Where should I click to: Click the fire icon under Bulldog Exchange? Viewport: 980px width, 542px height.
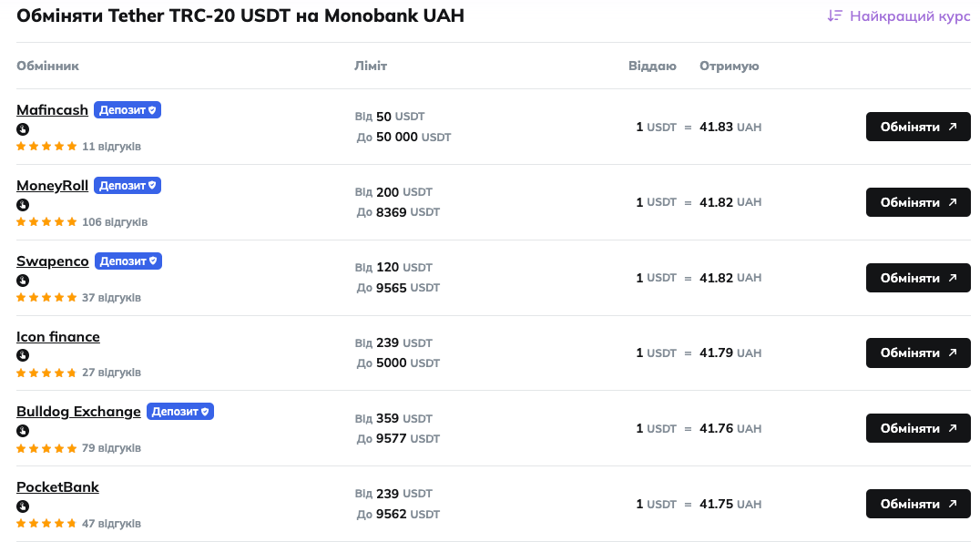(x=23, y=432)
